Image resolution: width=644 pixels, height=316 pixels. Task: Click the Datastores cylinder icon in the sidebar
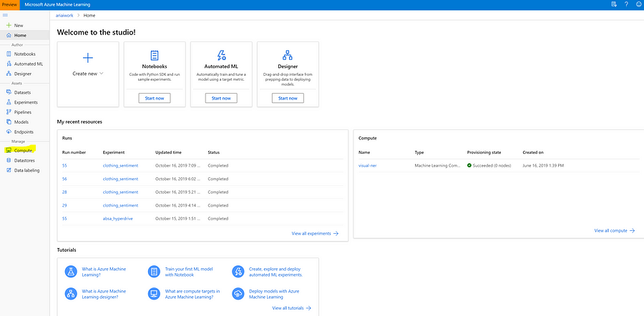[9, 160]
